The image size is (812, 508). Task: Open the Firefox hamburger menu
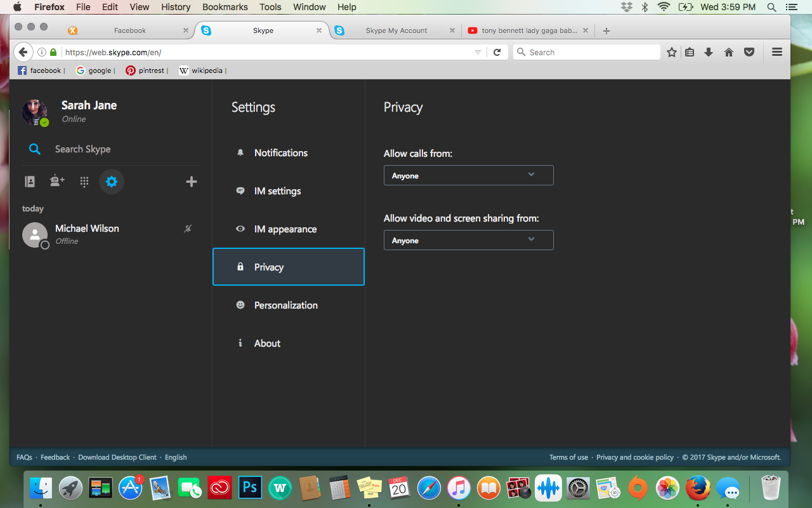click(x=777, y=52)
